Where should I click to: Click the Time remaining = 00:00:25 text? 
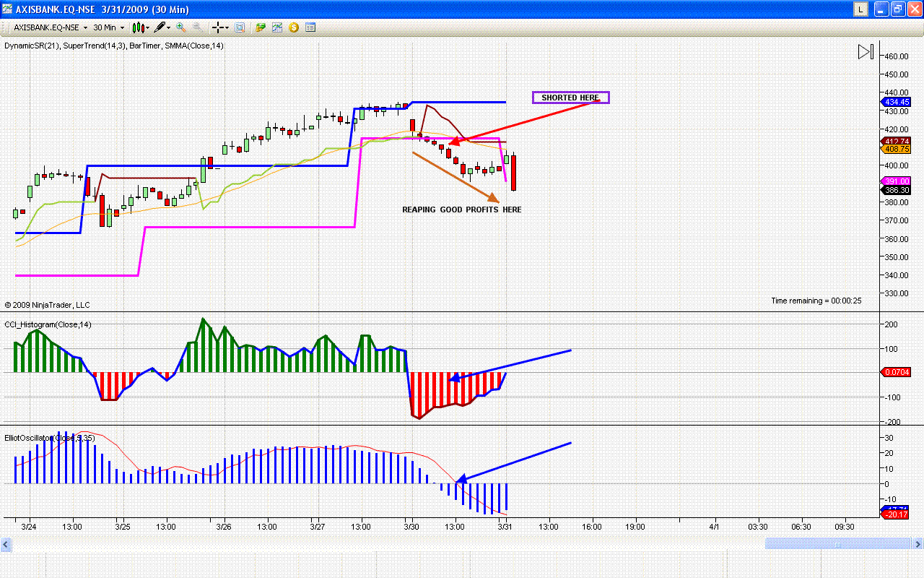coord(816,301)
